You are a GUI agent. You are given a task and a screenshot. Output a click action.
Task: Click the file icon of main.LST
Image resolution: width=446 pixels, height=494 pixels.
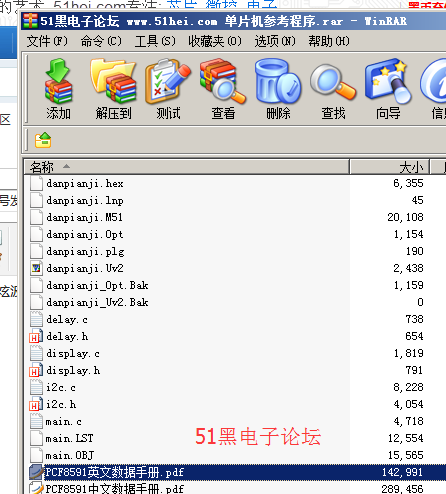pyautogui.click(x=36, y=438)
